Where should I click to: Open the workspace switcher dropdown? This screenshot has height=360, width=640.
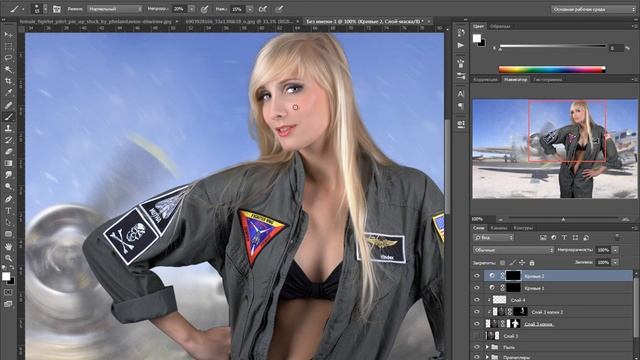click(x=593, y=9)
